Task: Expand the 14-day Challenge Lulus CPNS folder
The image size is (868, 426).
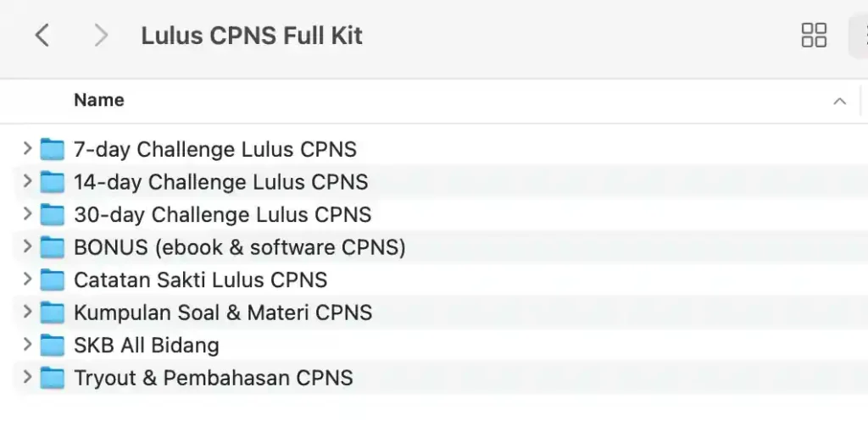Action: 27,181
